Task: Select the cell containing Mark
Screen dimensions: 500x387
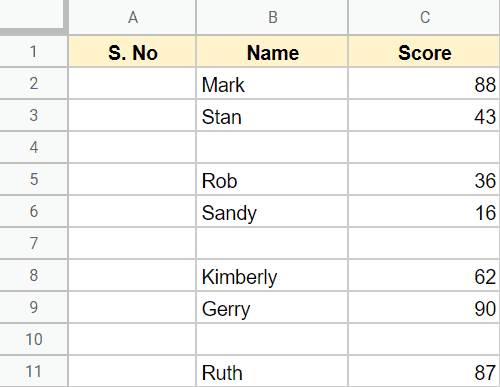Action: coord(272,83)
